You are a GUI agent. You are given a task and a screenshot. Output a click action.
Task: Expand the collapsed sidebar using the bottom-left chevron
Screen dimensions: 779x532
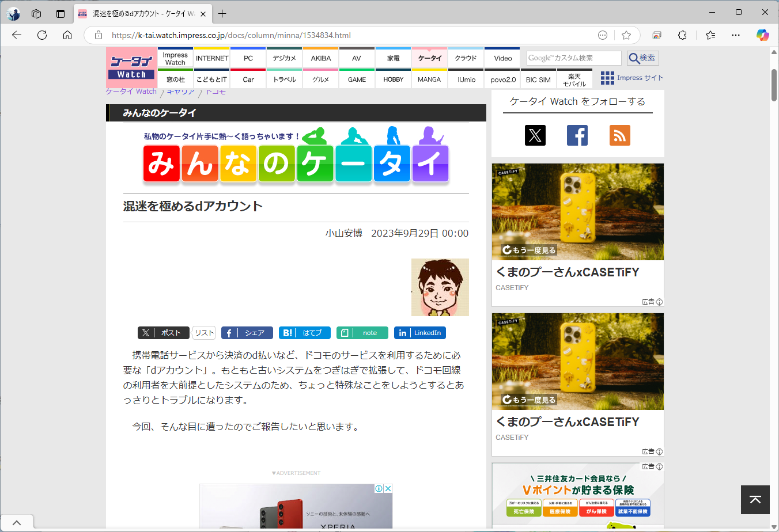16,522
